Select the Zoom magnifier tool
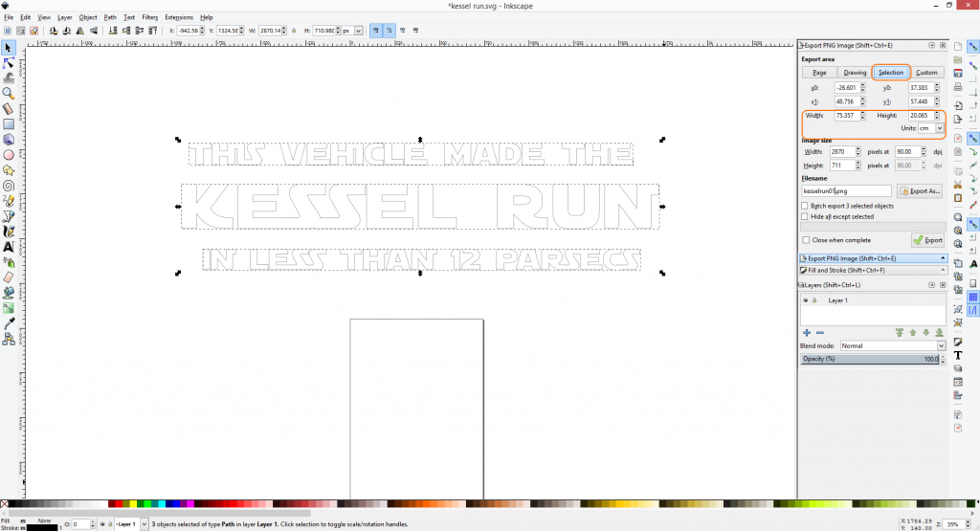Image resolution: width=980 pixels, height=531 pixels. click(x=9, y=94)
